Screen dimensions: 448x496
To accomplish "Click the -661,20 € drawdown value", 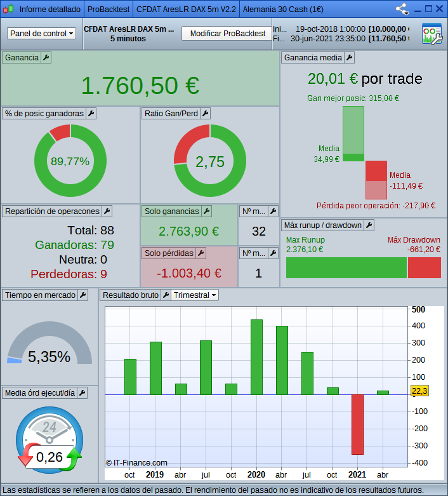I will [424, 250].
